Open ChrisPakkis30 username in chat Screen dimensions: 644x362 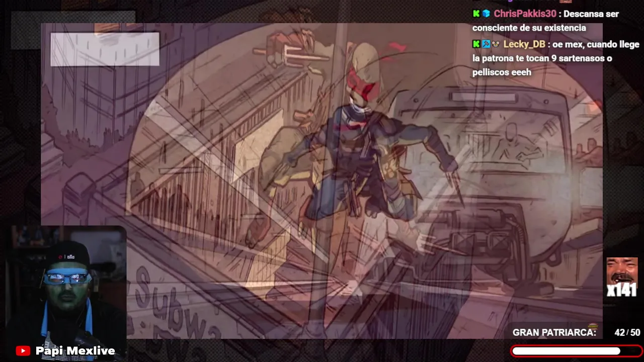(525, 14)
